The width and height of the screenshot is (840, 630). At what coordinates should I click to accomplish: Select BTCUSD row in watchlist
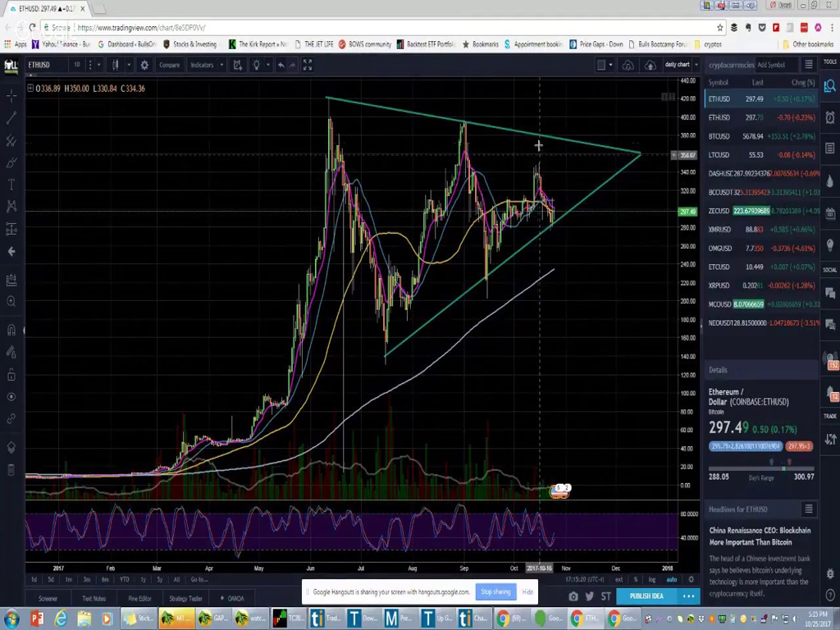click(761, 136)
